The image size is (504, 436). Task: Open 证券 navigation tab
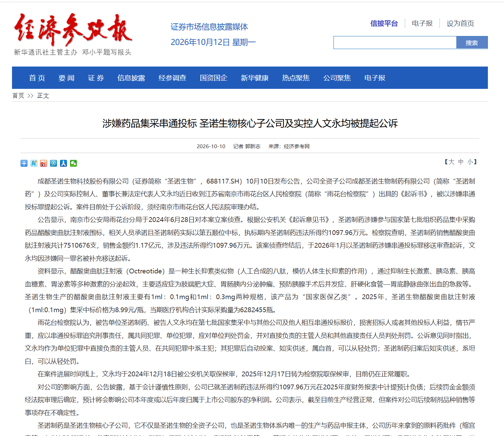coord(96,78)
